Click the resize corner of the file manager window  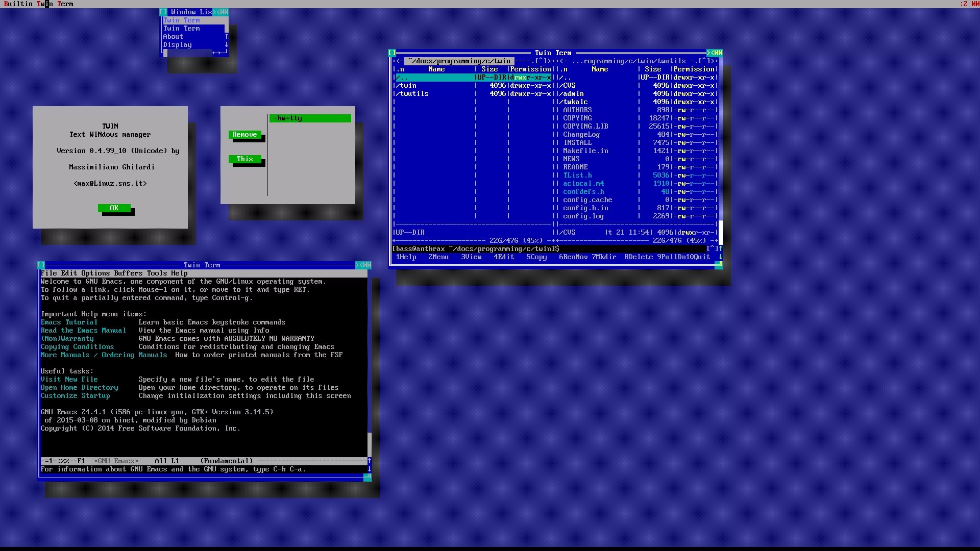coord(719,265)
